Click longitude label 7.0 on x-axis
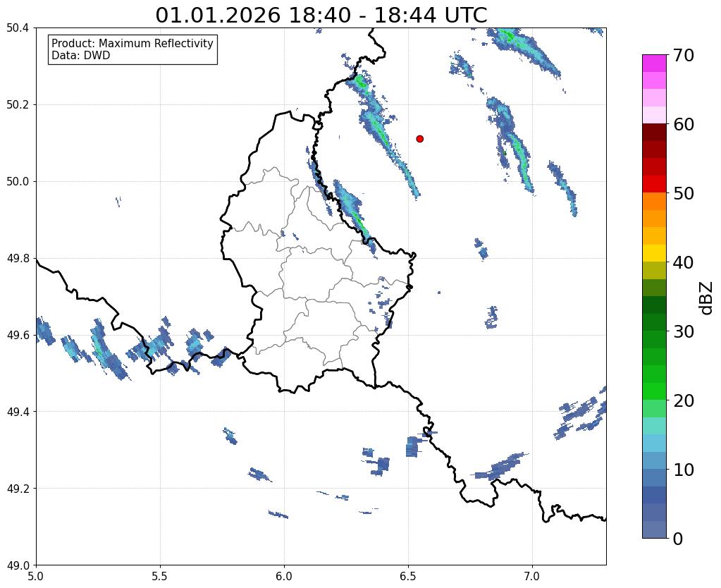 pos(533,576)
